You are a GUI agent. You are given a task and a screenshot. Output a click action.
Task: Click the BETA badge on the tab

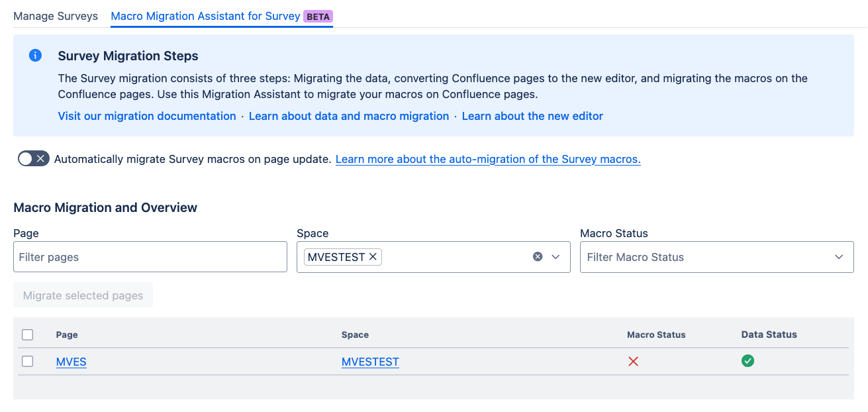click(x=318, y=17)
